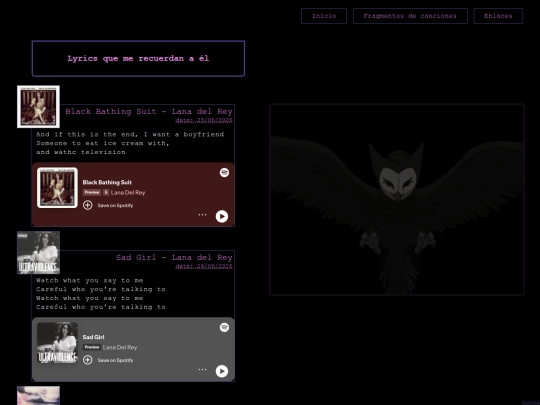540x405 pixels.
Task: Open more options on Sad Girl card
Action: 202,369
